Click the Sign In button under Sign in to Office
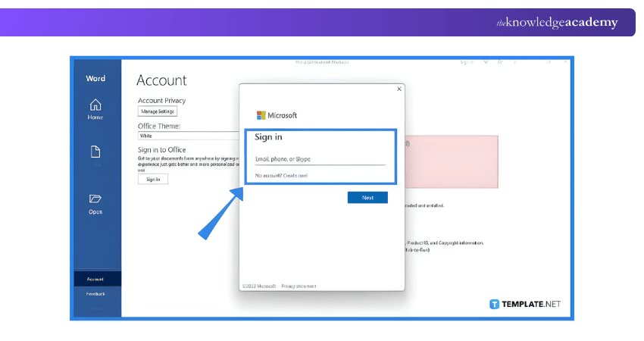 click(x=153, y=180)
